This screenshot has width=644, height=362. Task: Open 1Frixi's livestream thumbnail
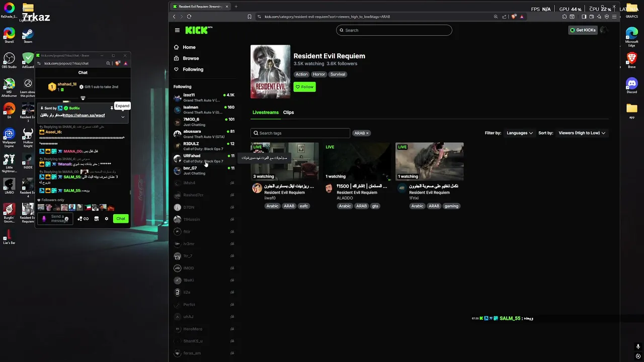tap(429, 161)
